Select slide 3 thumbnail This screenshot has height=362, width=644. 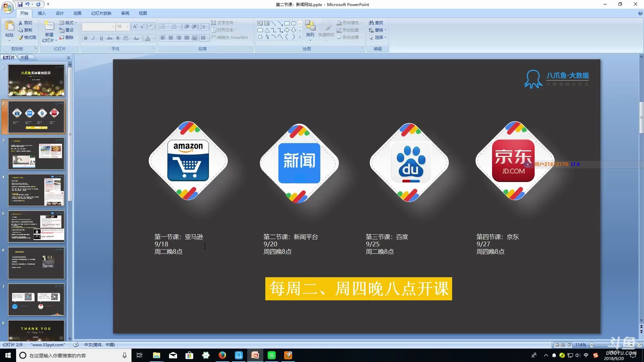coord(36,154)
